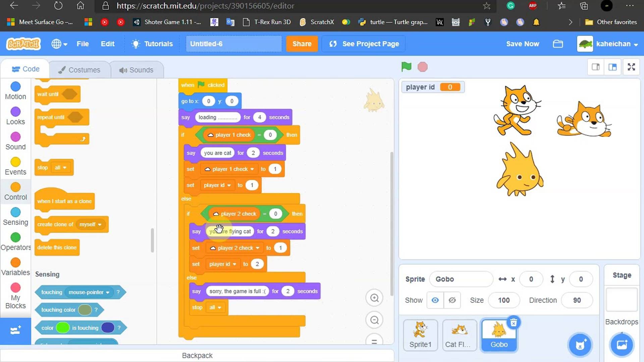Open the myself dropdown in create clone
Image resolution: width=644 pixels, height=362 pixels.
[91, 224]
